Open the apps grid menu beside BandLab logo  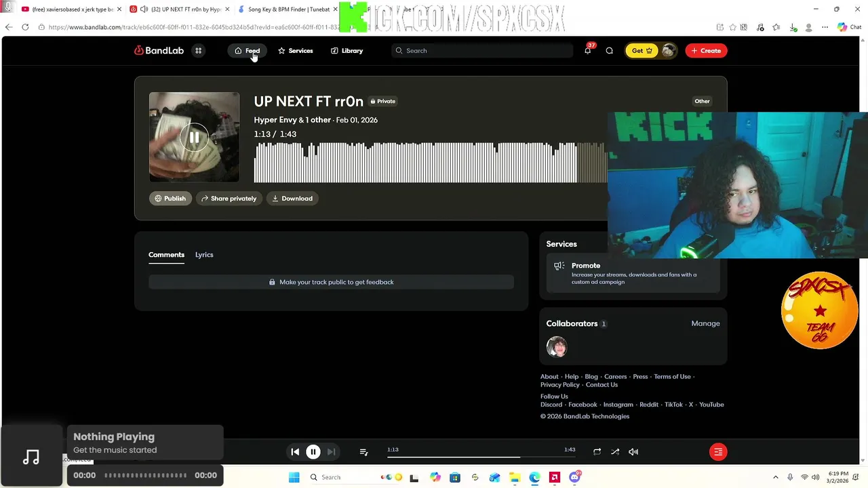click(199, 51)
